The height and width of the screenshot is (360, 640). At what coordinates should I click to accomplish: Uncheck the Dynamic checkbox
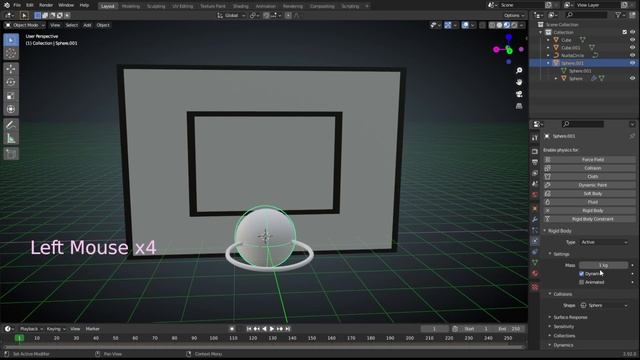click(582, 274)
